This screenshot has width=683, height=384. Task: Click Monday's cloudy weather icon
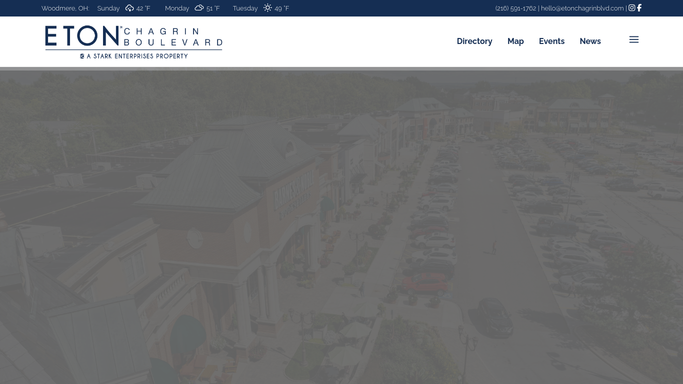(199, 8)
